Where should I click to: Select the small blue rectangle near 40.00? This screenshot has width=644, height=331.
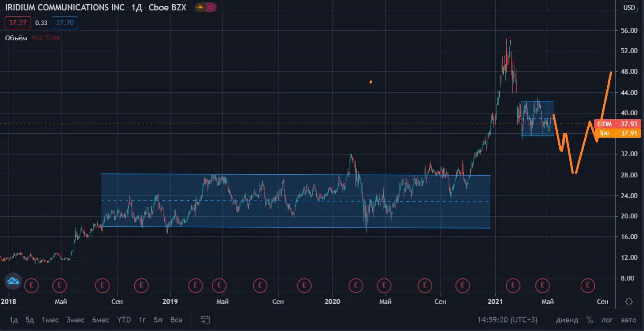pyautogui.click(x=537, y=119)
